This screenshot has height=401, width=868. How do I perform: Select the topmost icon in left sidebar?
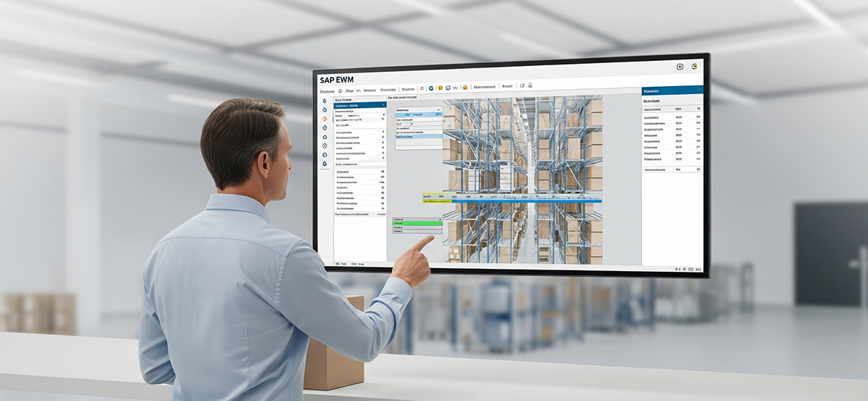click(324, 100)
